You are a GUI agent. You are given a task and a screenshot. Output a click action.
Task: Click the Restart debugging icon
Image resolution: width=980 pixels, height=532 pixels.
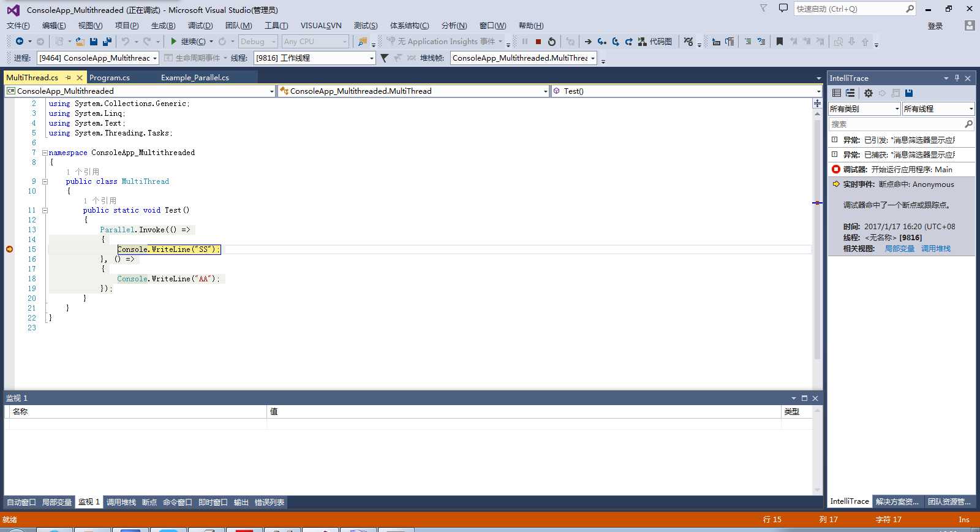pos(552,42)
